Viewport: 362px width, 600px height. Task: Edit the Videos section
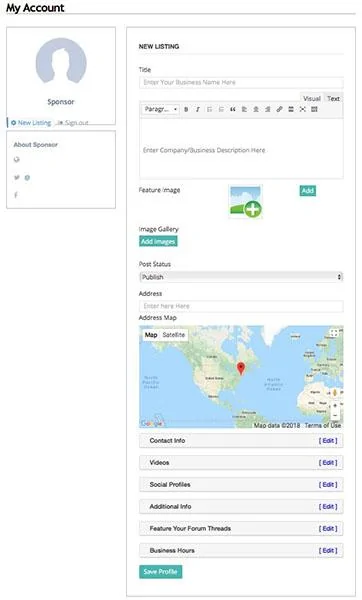(x=328, y=463)
